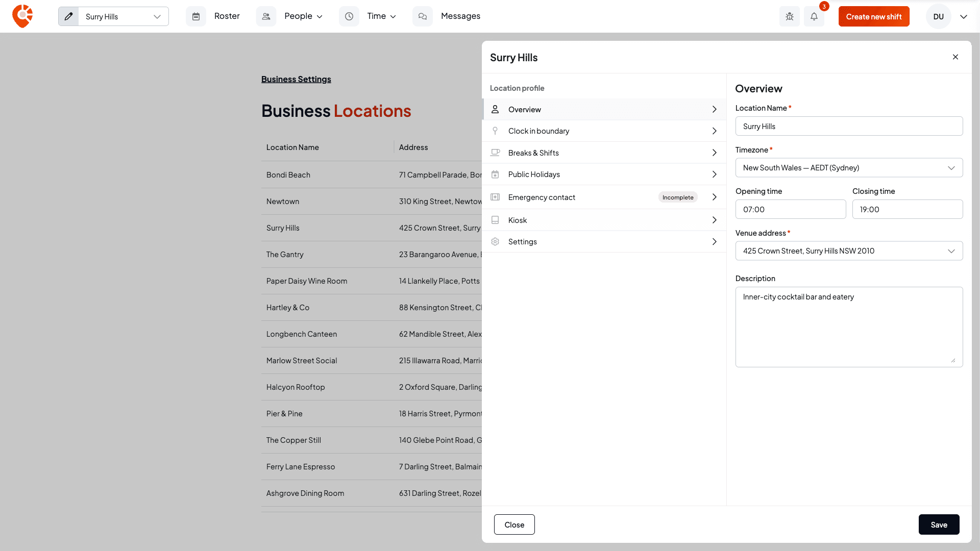Image resolution: width=980 pixels, height=551 pixels.
Task: Open the Surry Hills location selector dropdown
Action: (124, 16)
